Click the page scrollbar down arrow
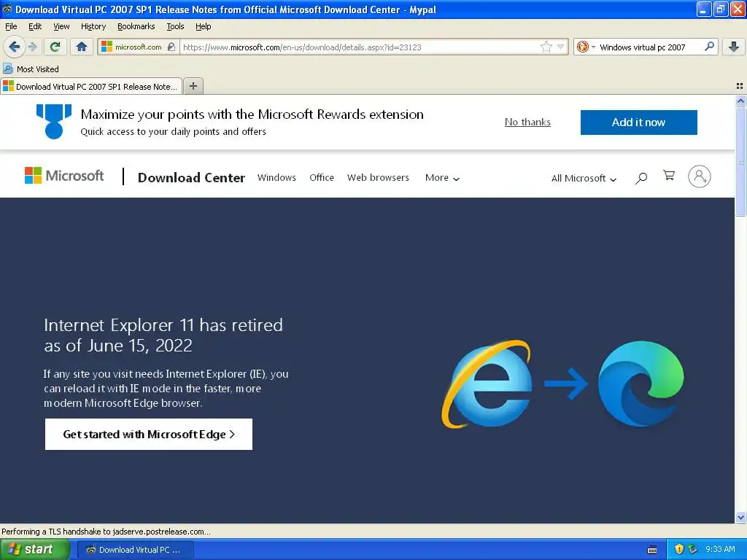Image resolution: width=747 pixels, height=560 pixels. (x=740, y=517)
